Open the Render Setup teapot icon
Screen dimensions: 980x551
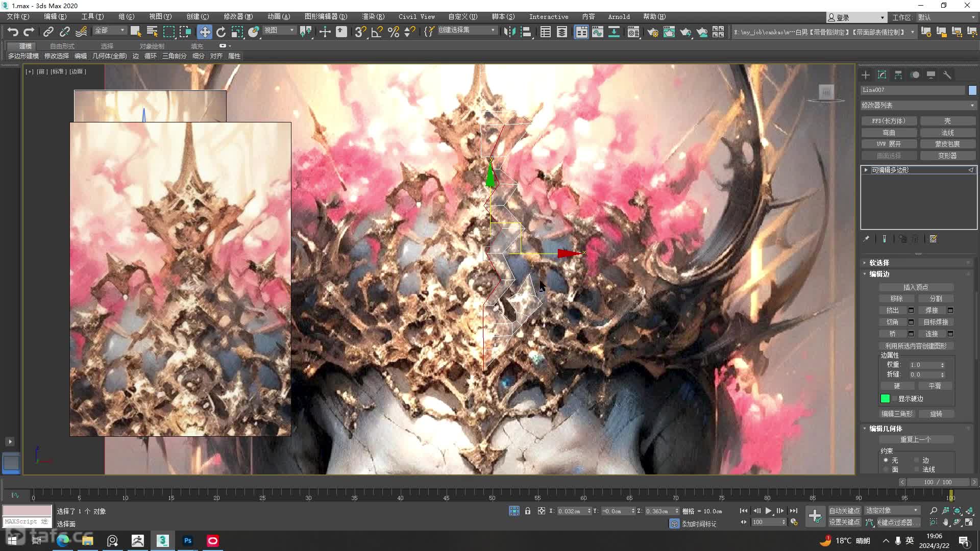(653, 32)
